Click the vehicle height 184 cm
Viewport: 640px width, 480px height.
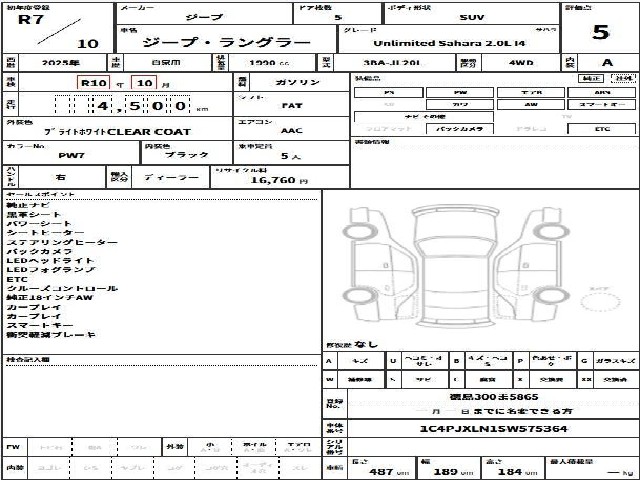[x=517, y=472]
